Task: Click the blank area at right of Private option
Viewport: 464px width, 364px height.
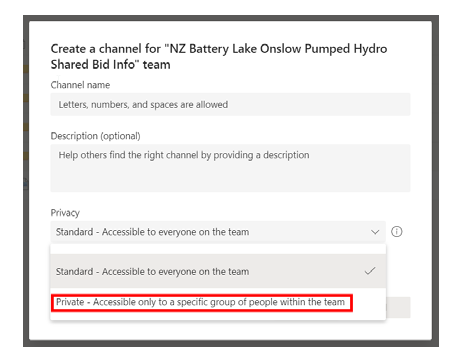Action: tap(369, 303)
